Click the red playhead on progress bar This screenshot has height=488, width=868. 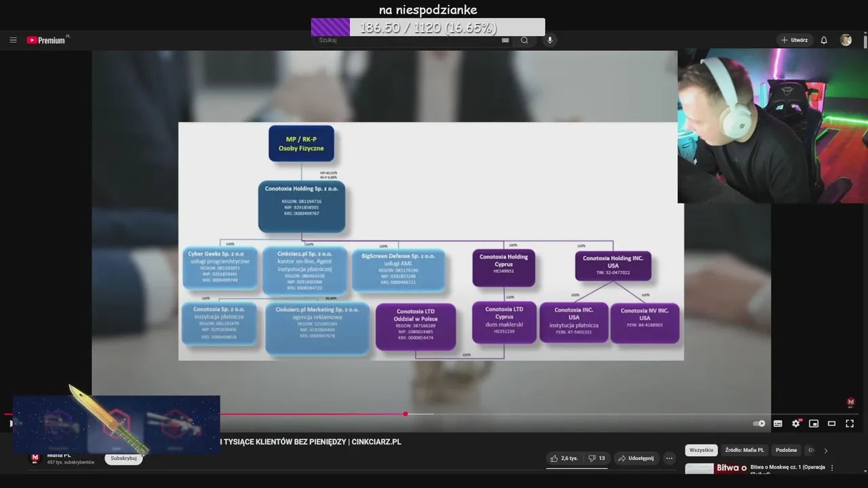pyautogui.click(x=406, y=414)
